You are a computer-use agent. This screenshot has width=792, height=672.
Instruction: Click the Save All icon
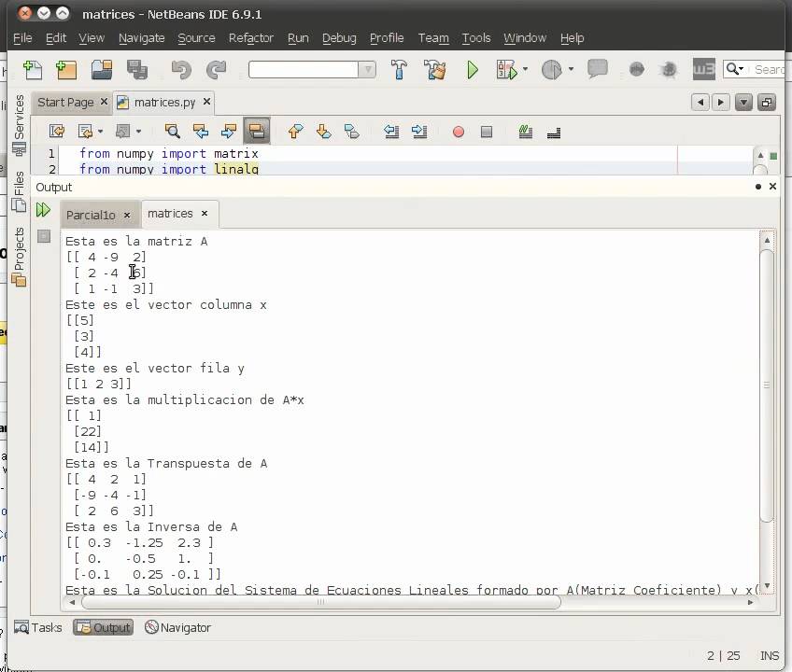137,70
